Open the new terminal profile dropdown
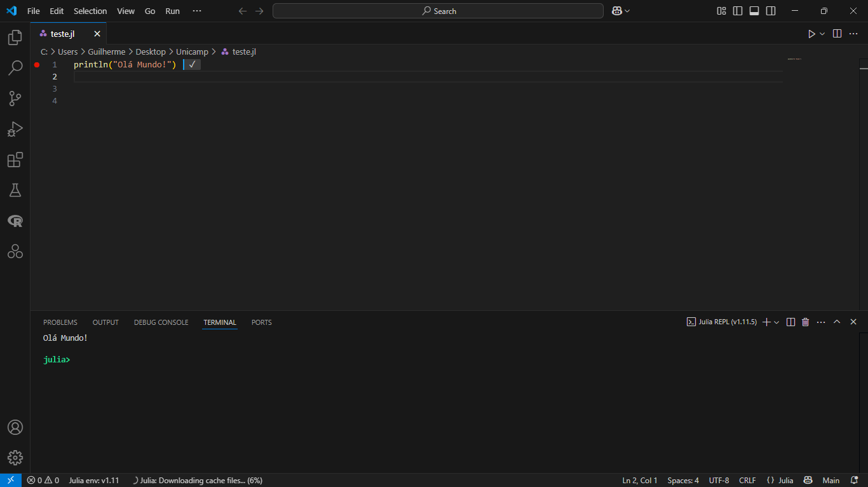Image resolution: width=868 pixels, height=487 pixels. [776, 322]
